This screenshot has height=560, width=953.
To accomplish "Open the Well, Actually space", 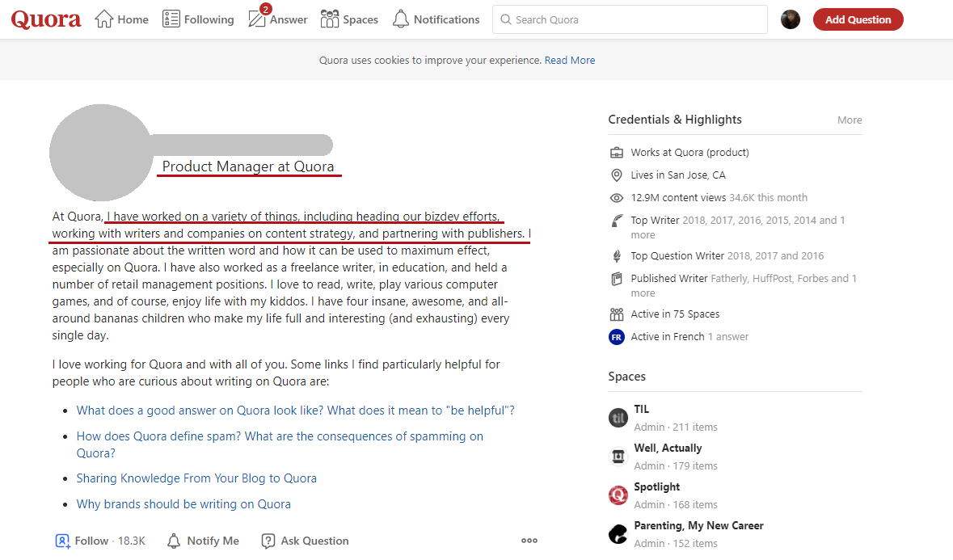I will tap(668, 448).
